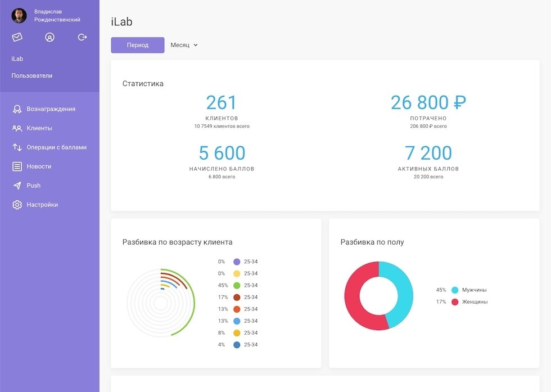This screenshot has width=551, height=392.
Task: Click the iLab page title
Action: point(121,22)
